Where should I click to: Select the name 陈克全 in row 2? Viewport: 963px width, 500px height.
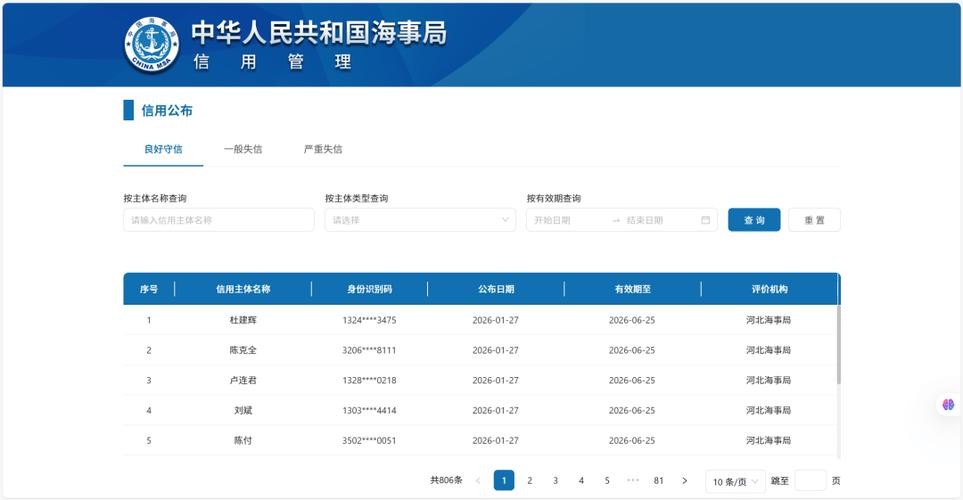point(243,350)
